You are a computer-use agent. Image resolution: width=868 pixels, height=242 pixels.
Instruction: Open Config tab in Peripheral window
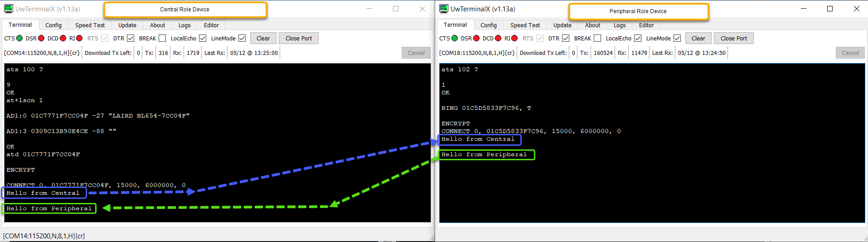coord(489,25)
